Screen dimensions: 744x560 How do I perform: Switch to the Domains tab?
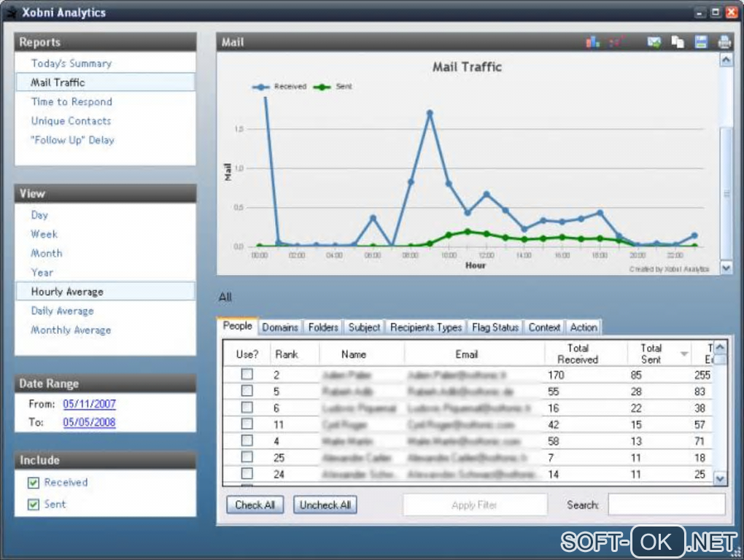point(280,327)
